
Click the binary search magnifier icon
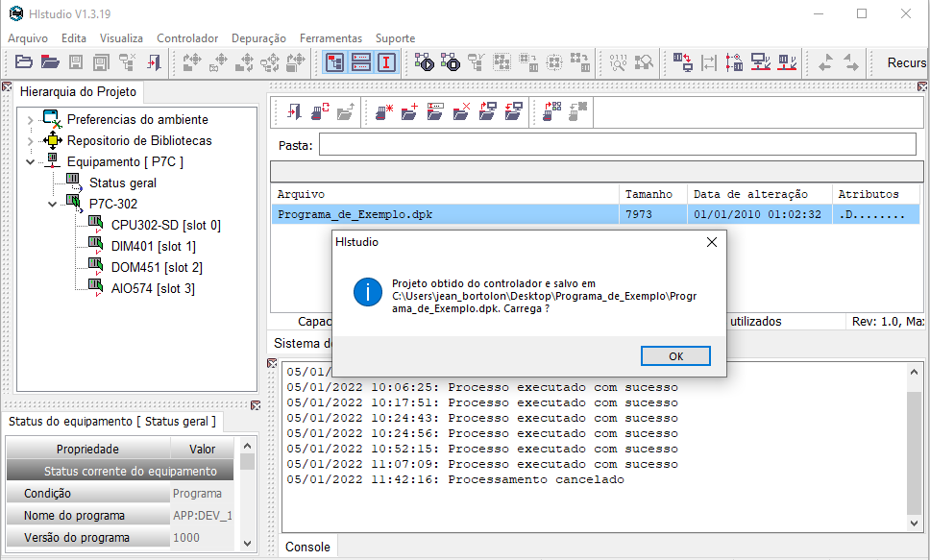click(618, 61)
